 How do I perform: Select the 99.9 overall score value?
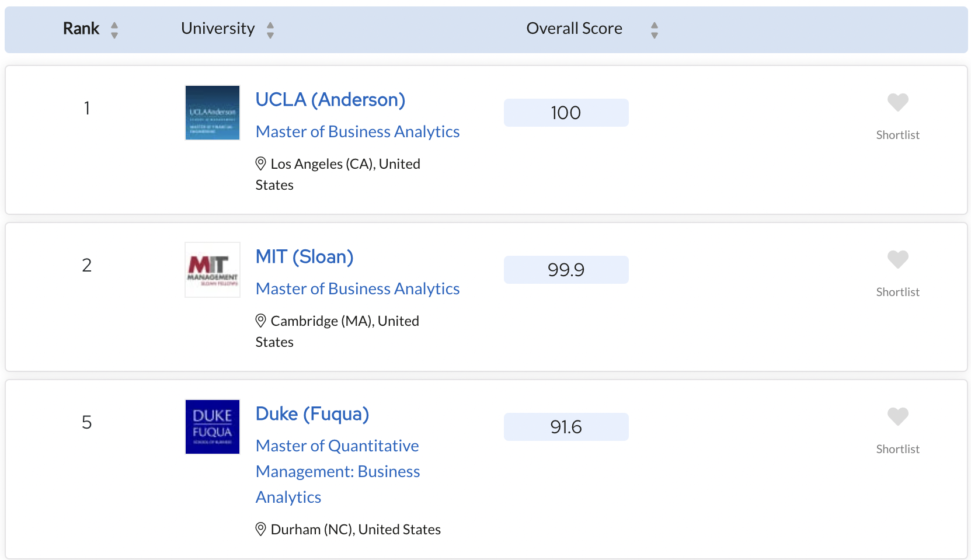[x=566, y=270]
